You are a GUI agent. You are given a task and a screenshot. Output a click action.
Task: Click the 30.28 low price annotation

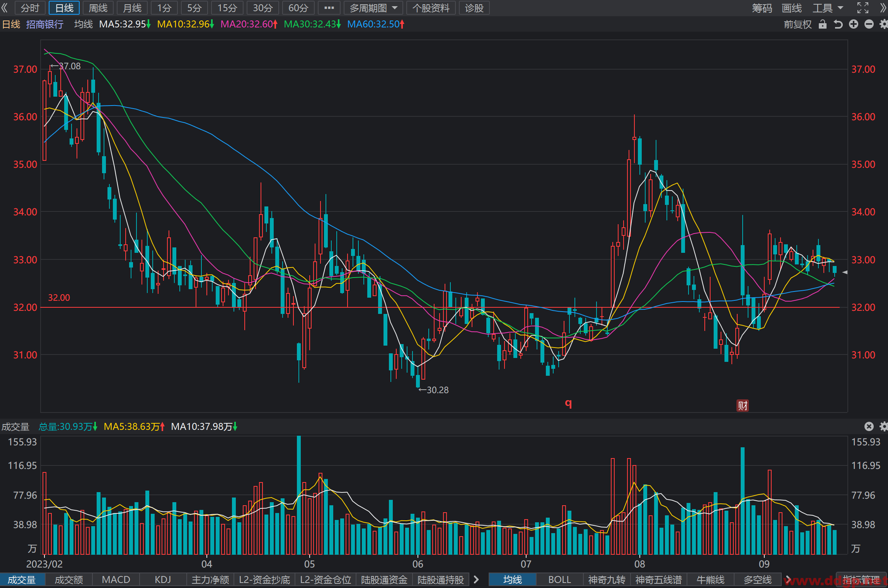[x=434, y=390]
